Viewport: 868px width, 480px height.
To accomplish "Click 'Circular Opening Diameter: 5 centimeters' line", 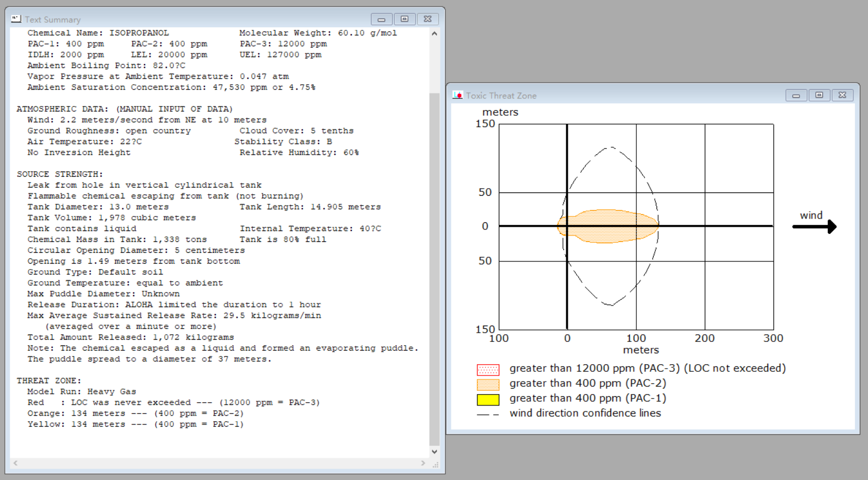I will pyautogui.click(x=136, y=251).
